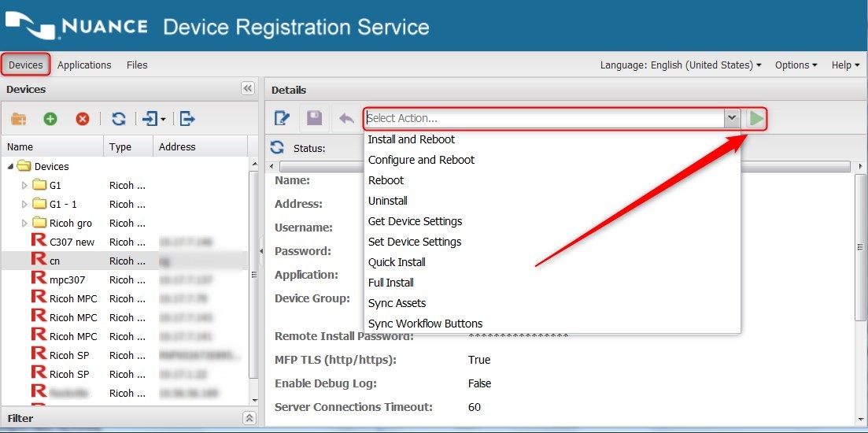868x433 pixels.
Task: Open the Help menu
Action: pos(845,65)
